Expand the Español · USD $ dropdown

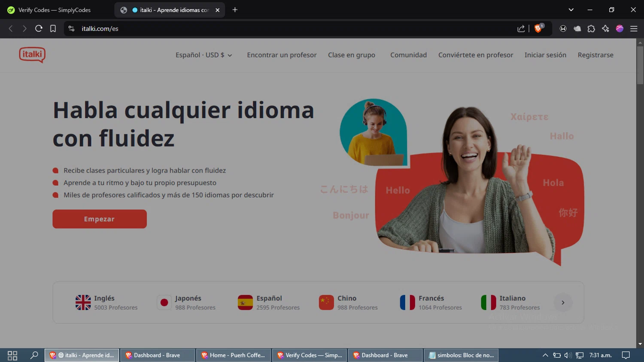(x=204, y=55)
